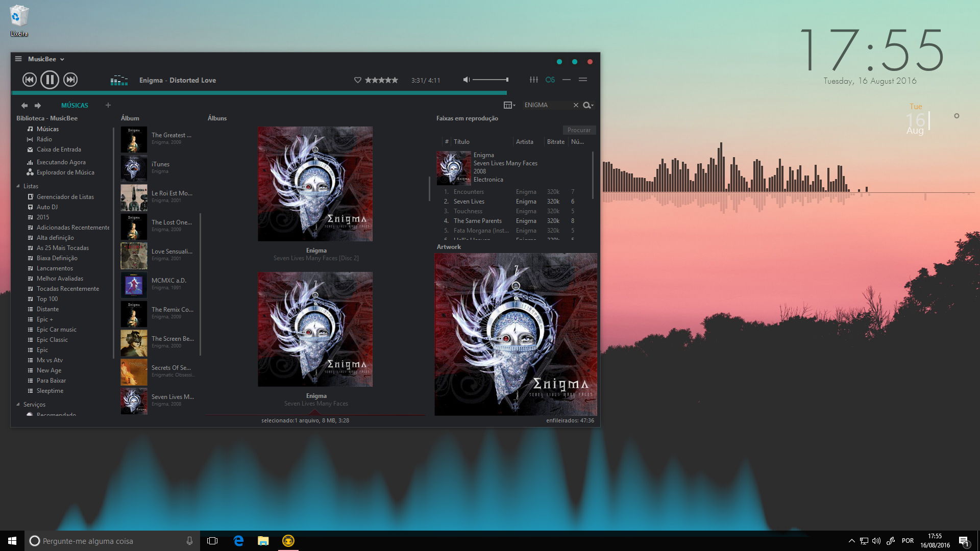The width and height of the screenshot is (980, 551).
Task: Select the MÚSICAS tab
Action: pyautogui.click(x=75, y=106)
